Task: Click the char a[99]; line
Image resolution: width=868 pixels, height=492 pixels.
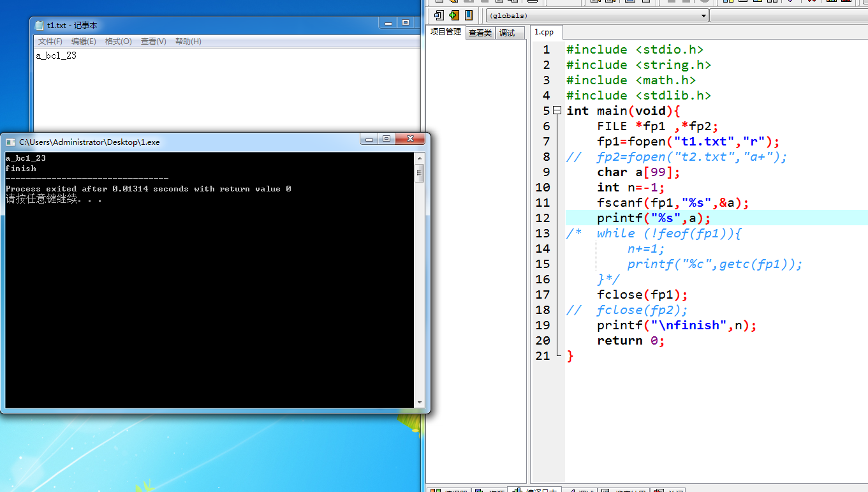Action: [x=639, y=172]
